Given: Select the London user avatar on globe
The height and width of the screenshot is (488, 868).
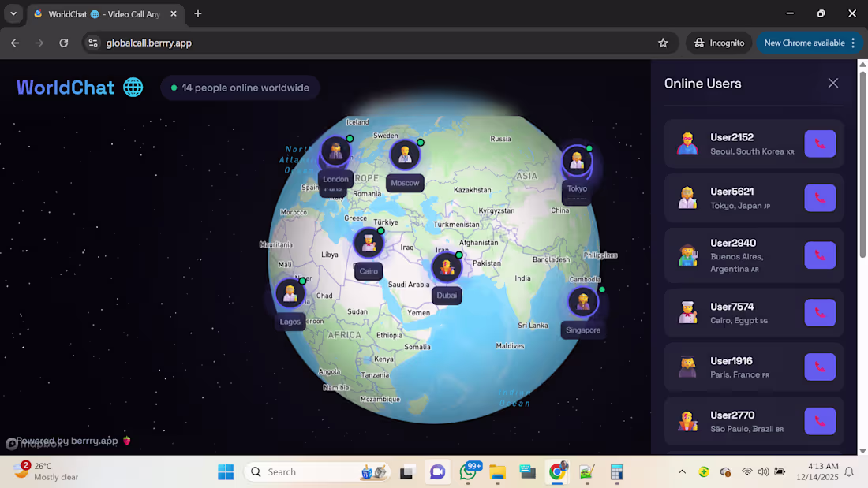Looking at the screenshot, I should pos(335,151).
